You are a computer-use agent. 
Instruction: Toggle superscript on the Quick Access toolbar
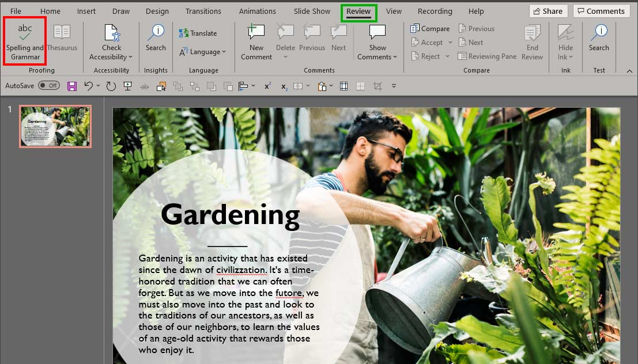(x=266, y=86)
